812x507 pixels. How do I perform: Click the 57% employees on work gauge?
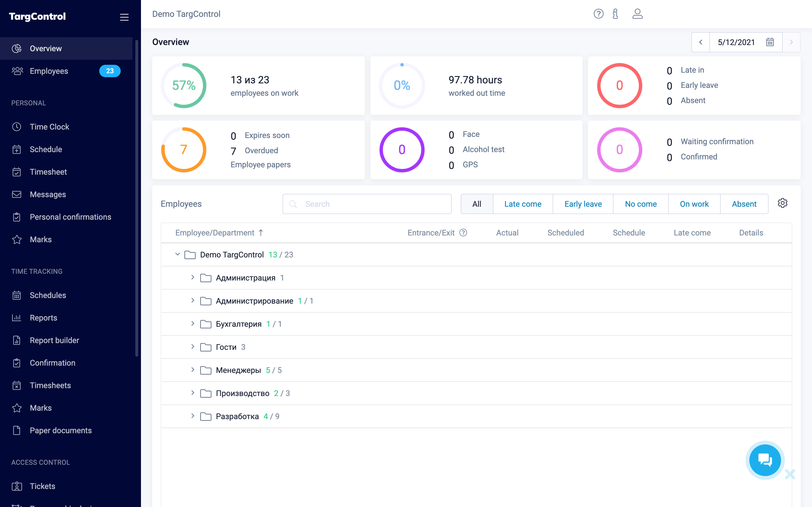pos(184,86)
